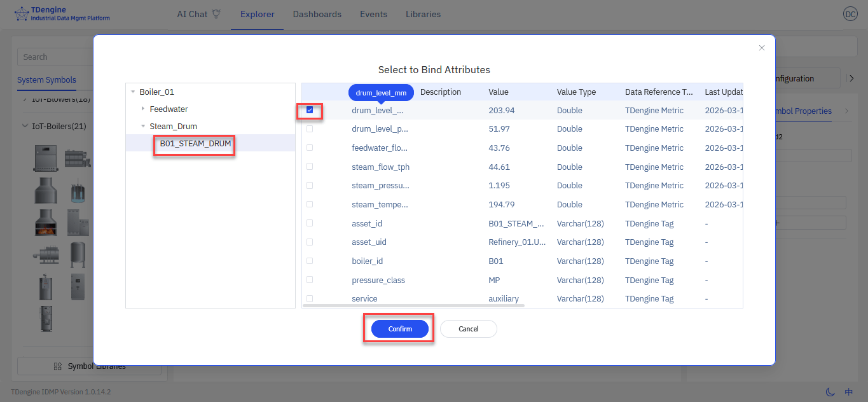Go to the Events tab
The width and height of the screenshot is (868, 402).
click(x=373, y=14)
